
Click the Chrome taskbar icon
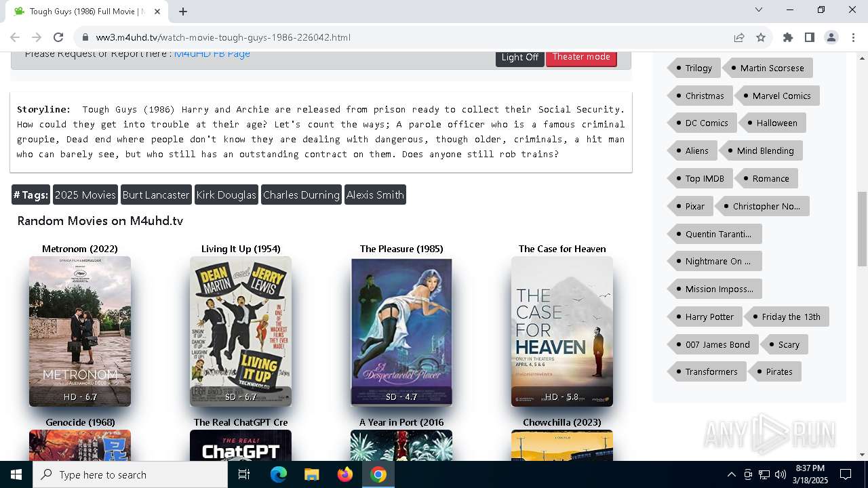click(x=378, y=474)
